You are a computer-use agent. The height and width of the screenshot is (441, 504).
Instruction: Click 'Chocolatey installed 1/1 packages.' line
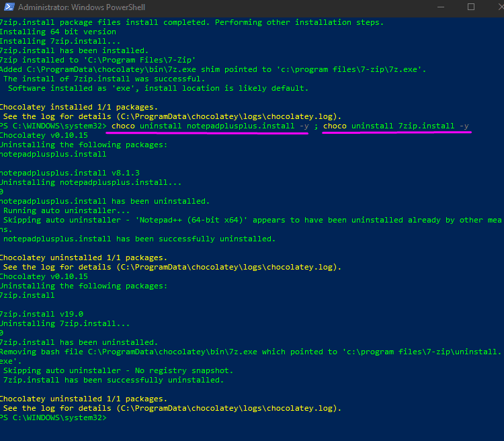coord(79,107)
